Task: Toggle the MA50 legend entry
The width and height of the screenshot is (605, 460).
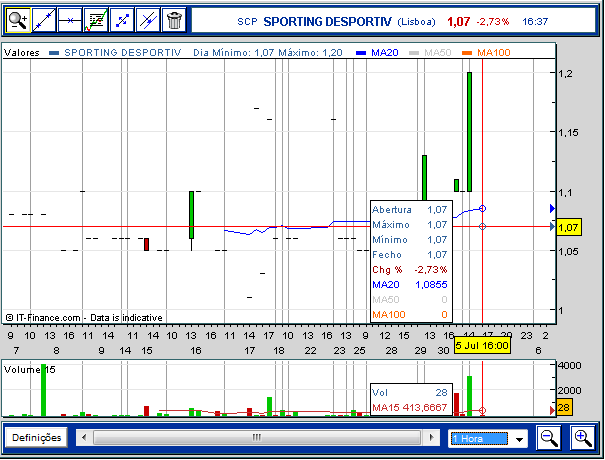Action: click(431, 52)
